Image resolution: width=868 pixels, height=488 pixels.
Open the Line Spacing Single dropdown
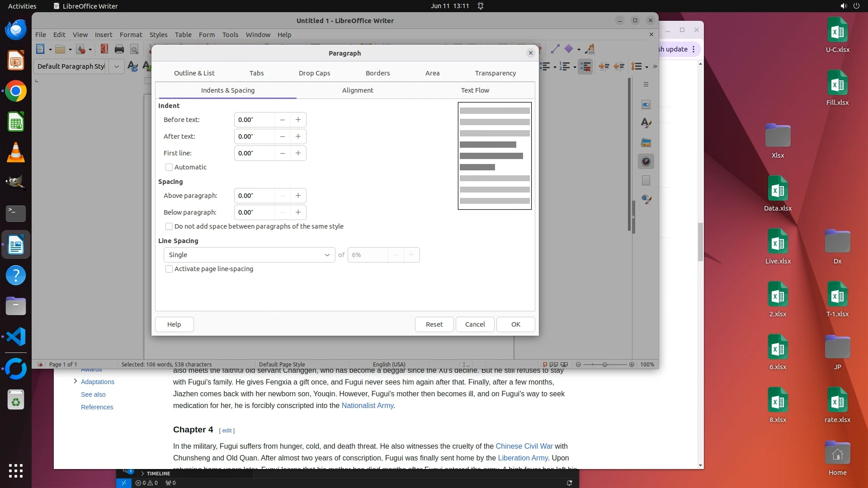point(249,255)
